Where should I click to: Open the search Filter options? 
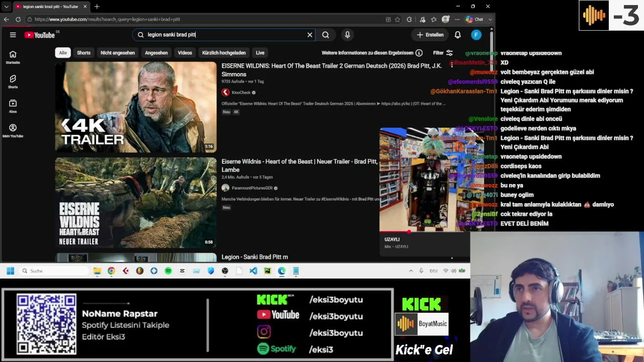point(443,53)
